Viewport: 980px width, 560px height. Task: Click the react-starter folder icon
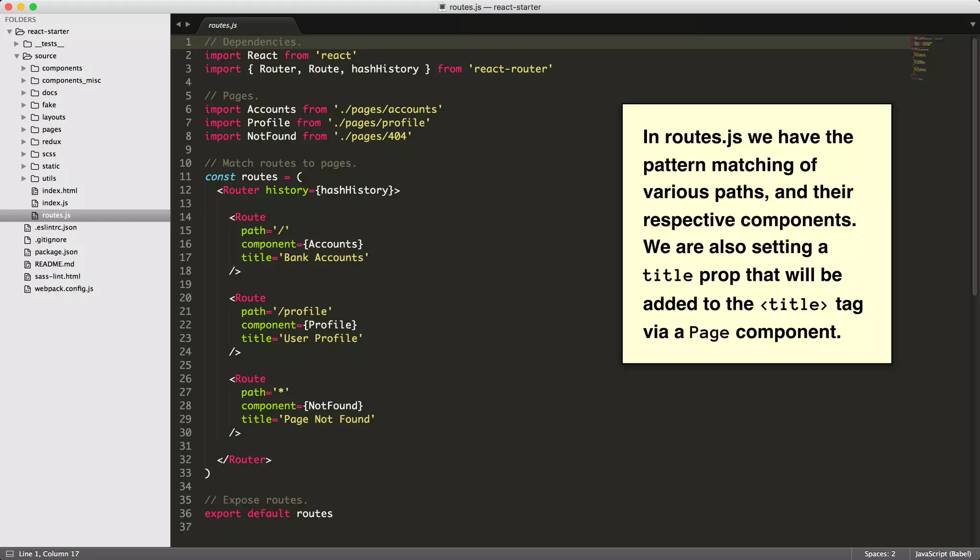20,32
